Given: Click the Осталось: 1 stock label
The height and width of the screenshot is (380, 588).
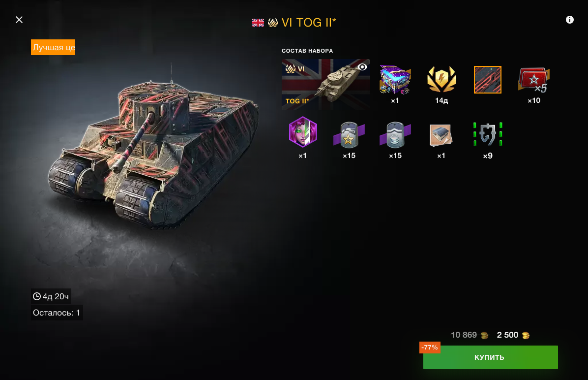Looking at the screenshot, I should pyautogui.click(x=57, y=313).
